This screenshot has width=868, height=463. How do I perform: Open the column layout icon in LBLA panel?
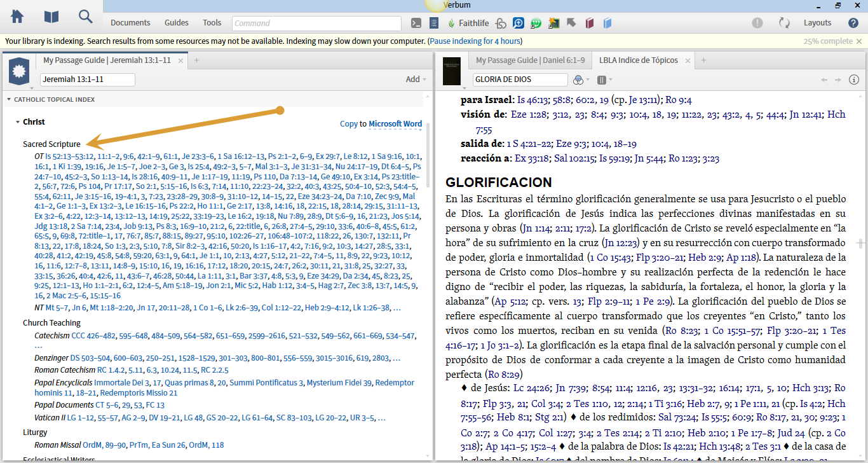[601, 80]
